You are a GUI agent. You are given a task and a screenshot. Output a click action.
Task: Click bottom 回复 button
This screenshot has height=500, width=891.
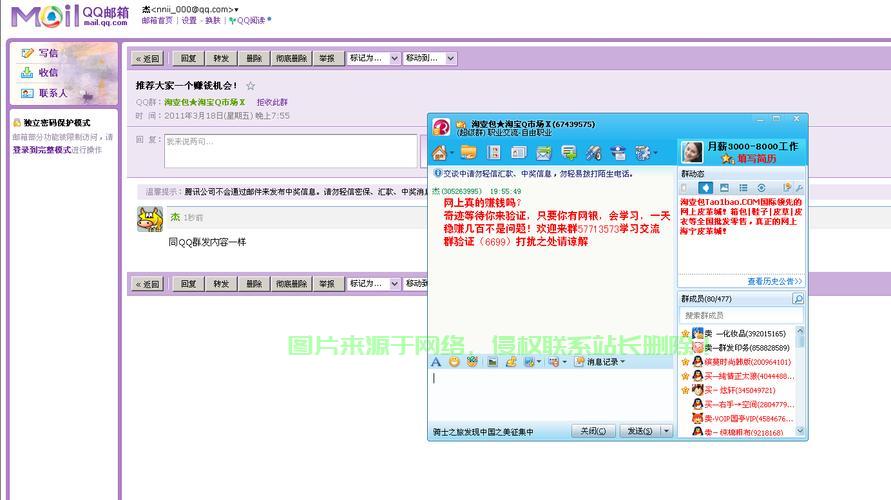coord(188,284)
